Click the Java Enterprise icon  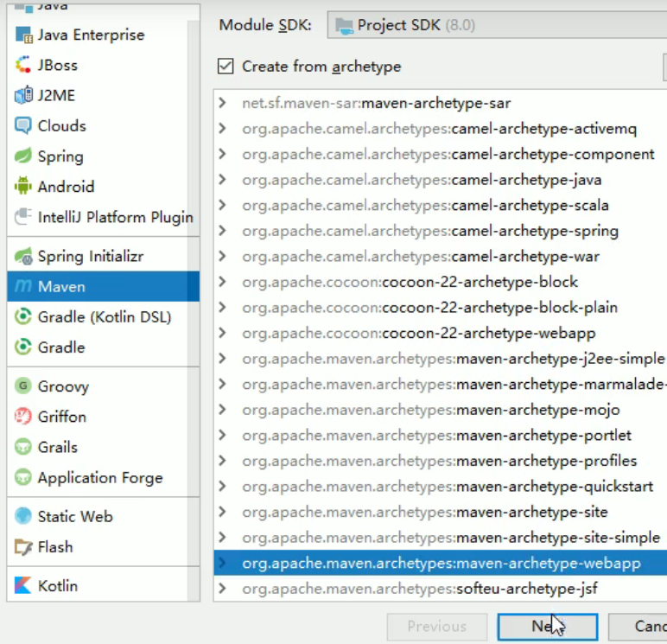point(23,35)
